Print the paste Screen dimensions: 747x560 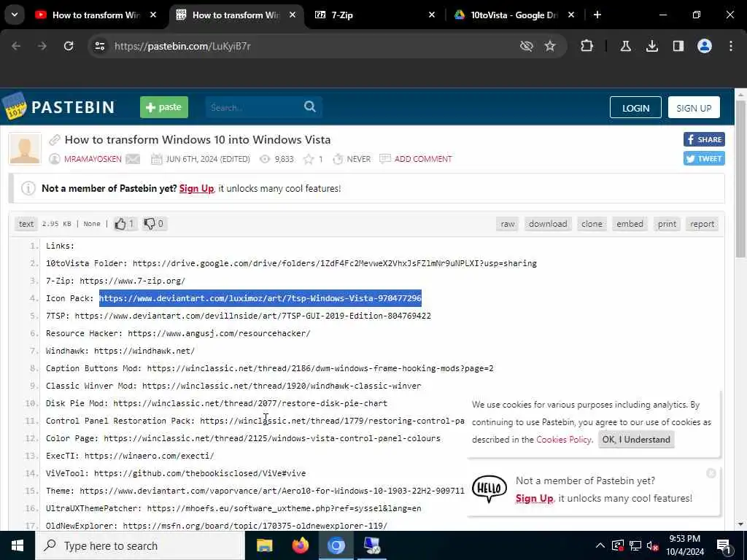point(667,224)
